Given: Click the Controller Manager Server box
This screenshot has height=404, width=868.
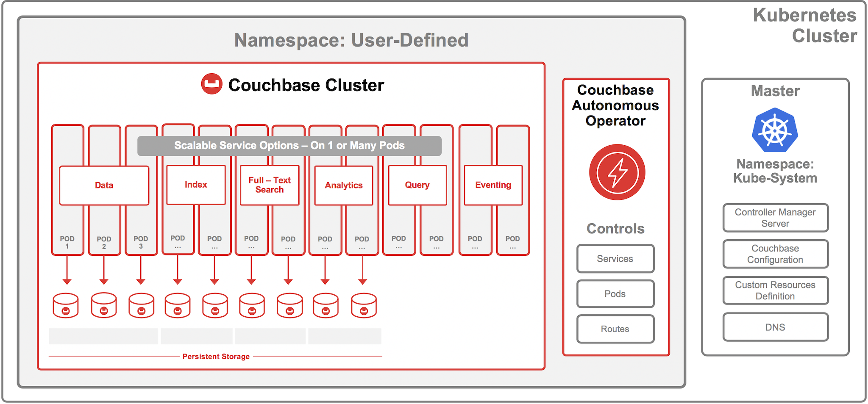Looking at the screenshot, I should pyautogui.click(x=775, y=218).
